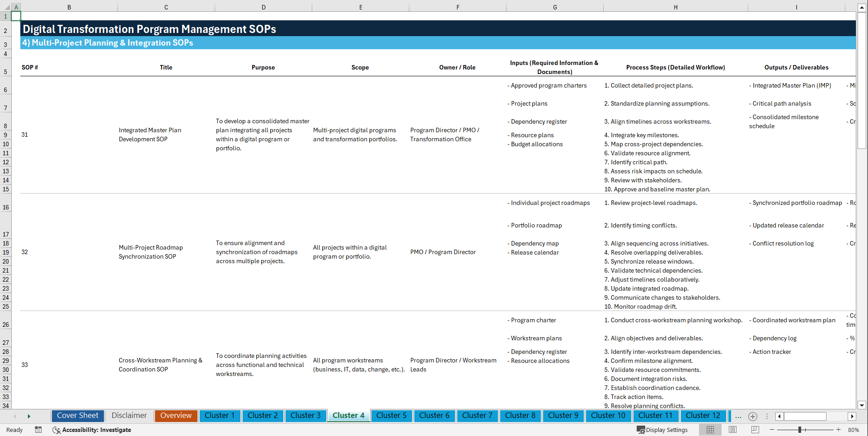
Task: Click the ellipsis to reveal hidden sheet tabs
Action: pos(738,416)
